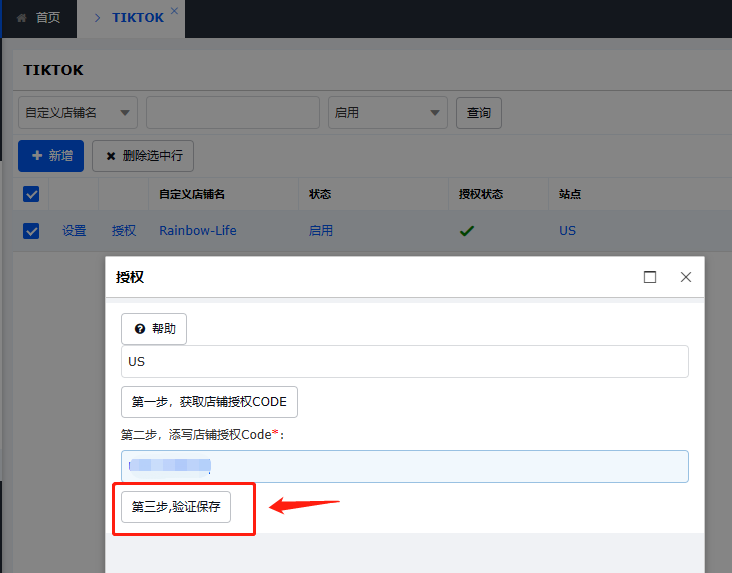Click the 授权 link in Rainbow-Life row
Image resolution: width=732 pixels, height=573 pixels.
click(124, 231)
